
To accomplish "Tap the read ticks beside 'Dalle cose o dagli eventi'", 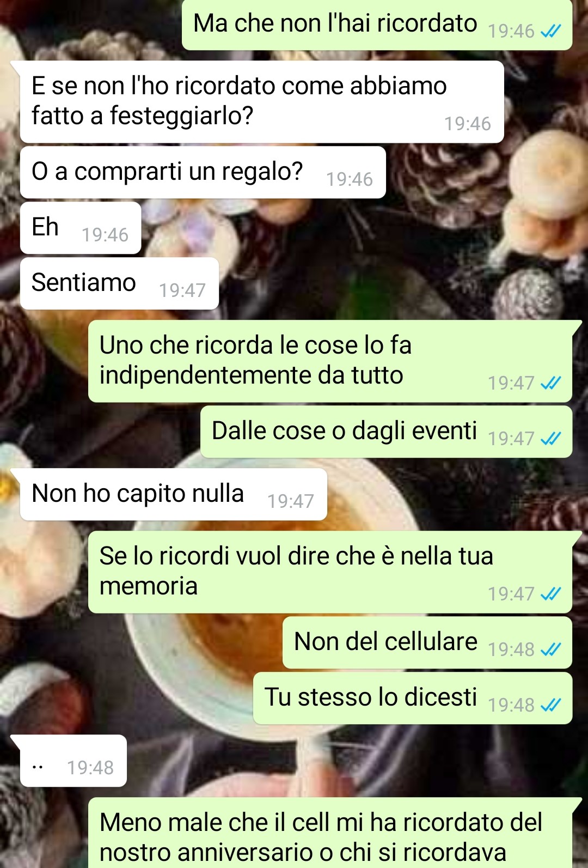I will coord(550,439).
